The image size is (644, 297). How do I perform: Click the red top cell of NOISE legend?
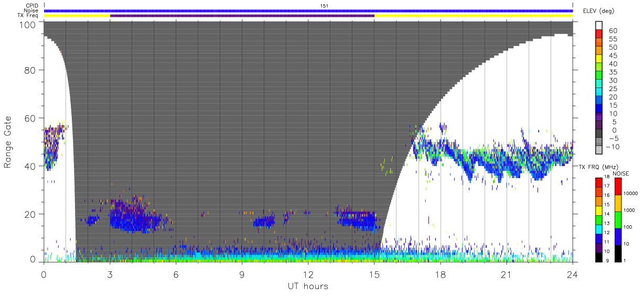[x=618, y=186]
